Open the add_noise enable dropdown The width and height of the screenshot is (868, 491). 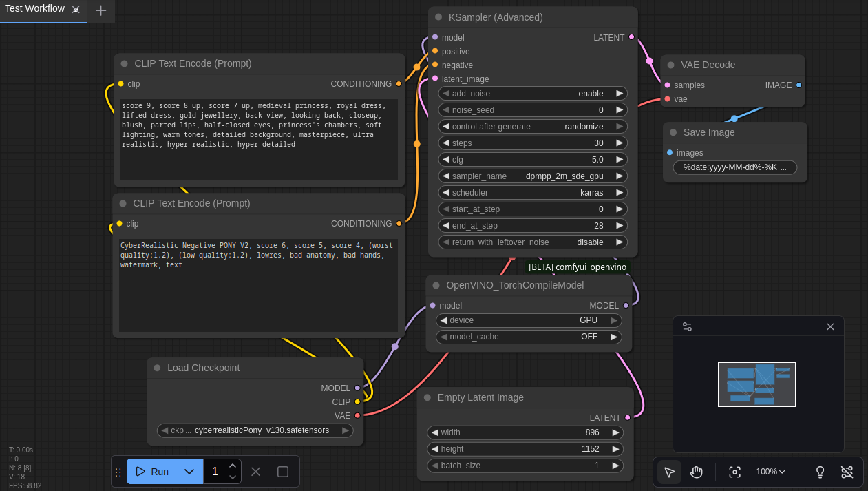click(x=533, y=93)
